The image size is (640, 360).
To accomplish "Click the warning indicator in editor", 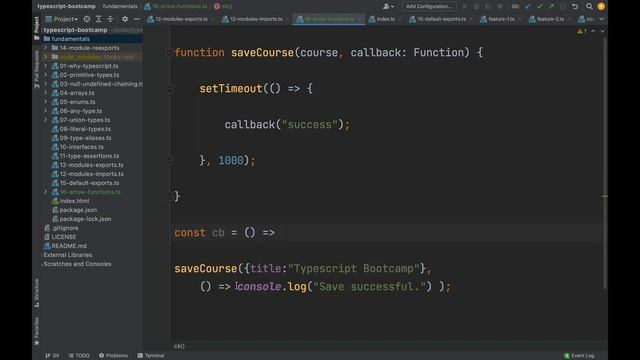I will point(582,31).
